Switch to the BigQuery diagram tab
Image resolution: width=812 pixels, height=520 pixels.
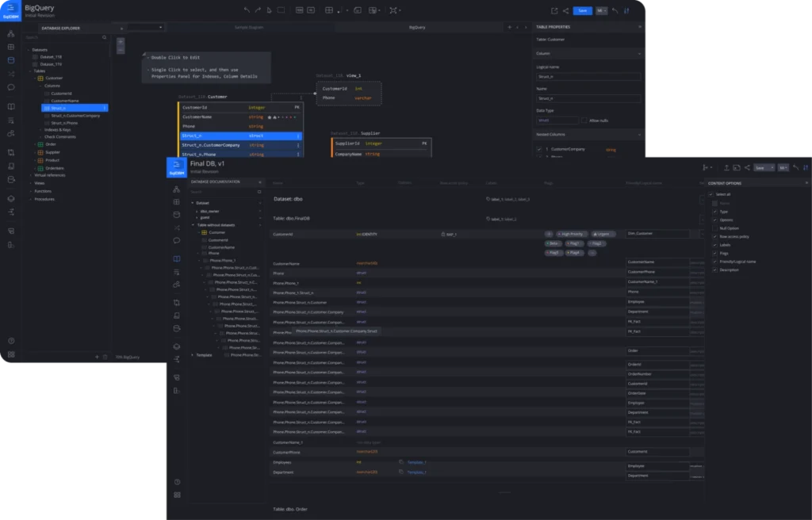pos(417,27)
